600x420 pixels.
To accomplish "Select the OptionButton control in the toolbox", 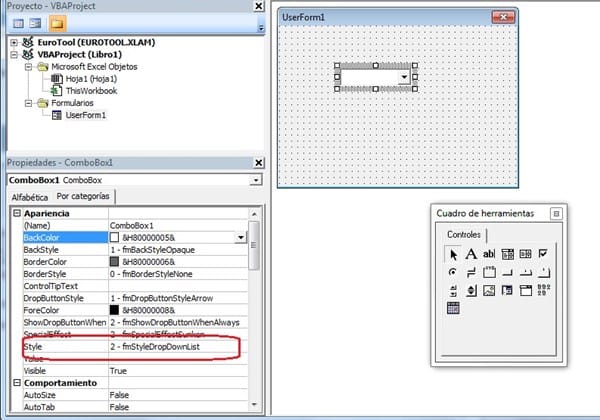I will pos(453,272).
